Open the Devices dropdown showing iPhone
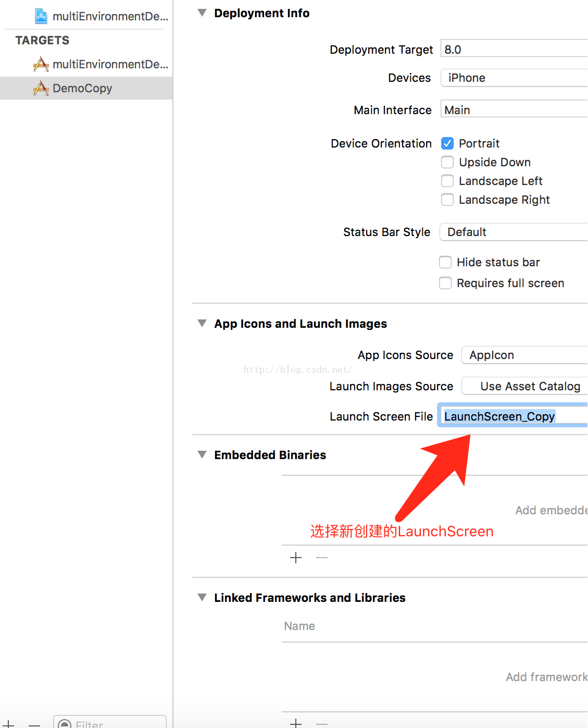The height and width of the screenshot is (728, 588). (x=514, y=78)
